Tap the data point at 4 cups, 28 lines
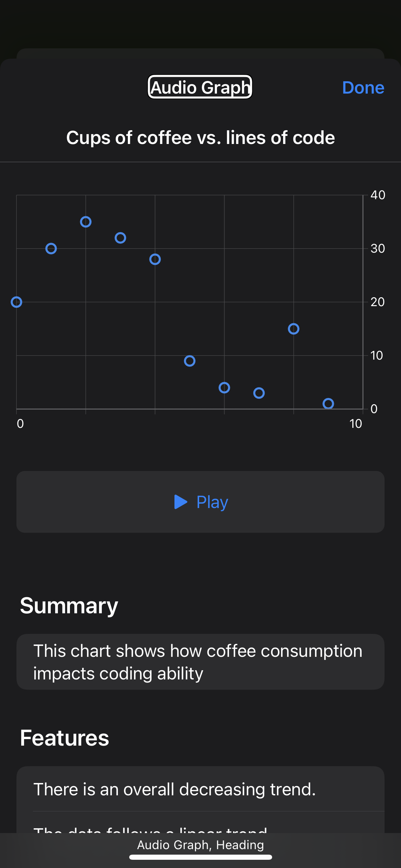The width and height of the screenshot is (401, 868). pyautogui.click(x=155, y=259)
